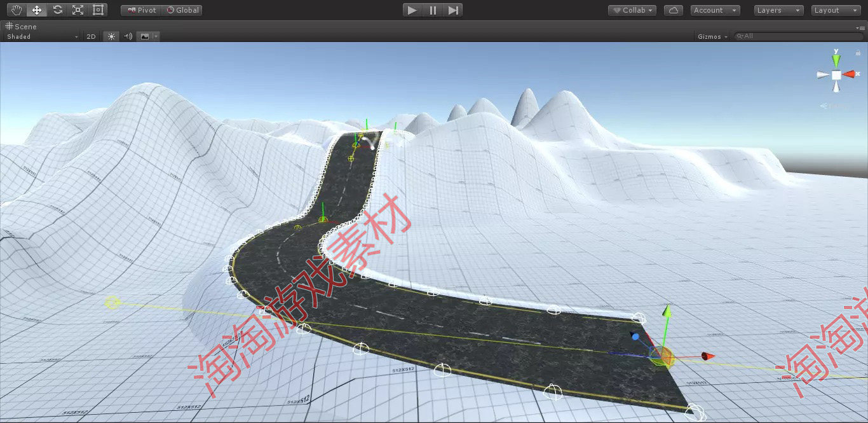
Task: Click the yellow spline handle left of road
Action: coord(112,302)
